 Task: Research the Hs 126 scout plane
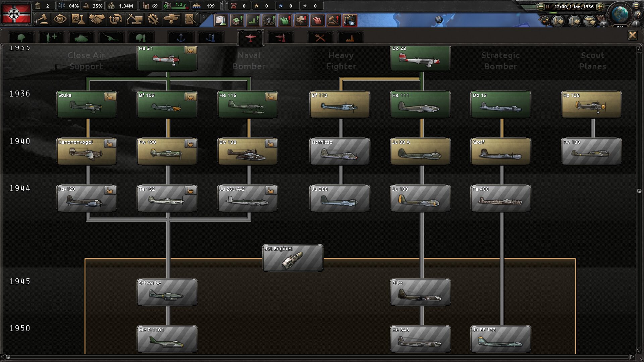click(591, 104)
